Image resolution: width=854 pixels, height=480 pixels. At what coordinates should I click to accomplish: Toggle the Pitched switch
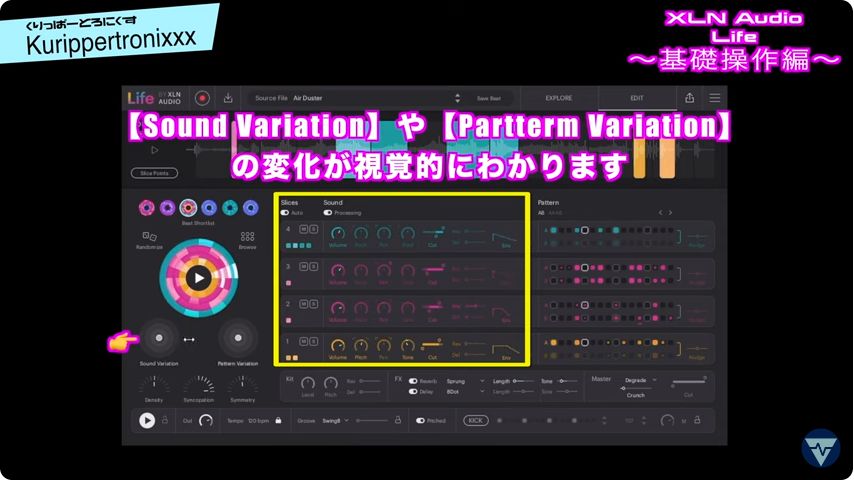click(x=420, y=421)
